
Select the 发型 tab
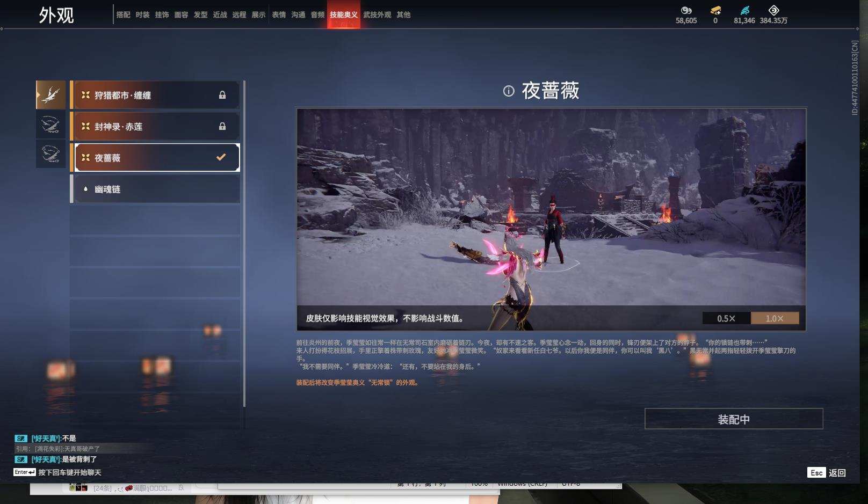click(x=200, y=15)
